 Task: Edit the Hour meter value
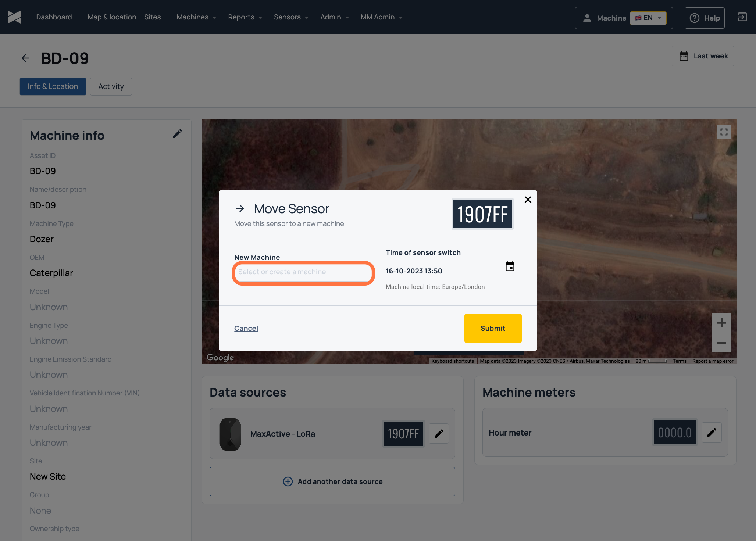click(x=712, y=432)
